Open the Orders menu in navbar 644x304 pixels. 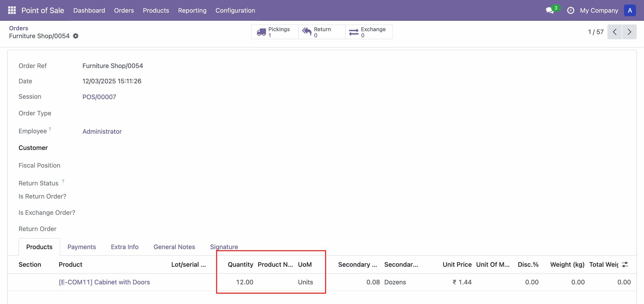(124, 10)
